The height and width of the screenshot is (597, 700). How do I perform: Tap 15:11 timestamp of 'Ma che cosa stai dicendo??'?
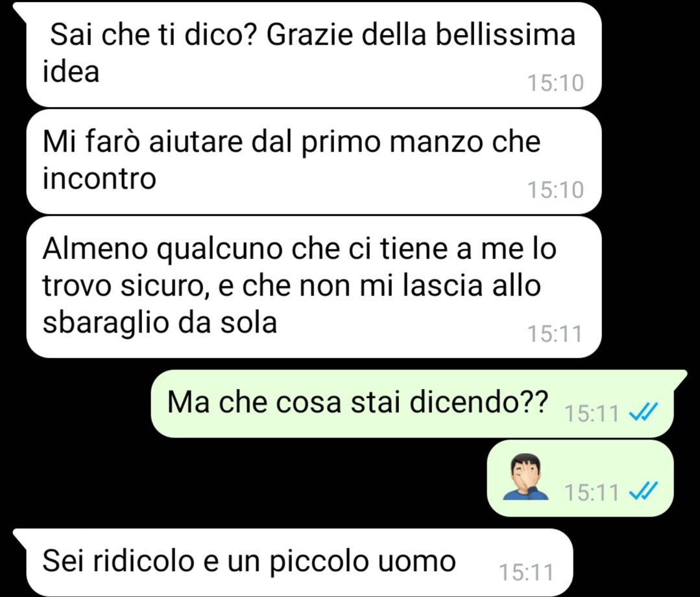(592, 413)
